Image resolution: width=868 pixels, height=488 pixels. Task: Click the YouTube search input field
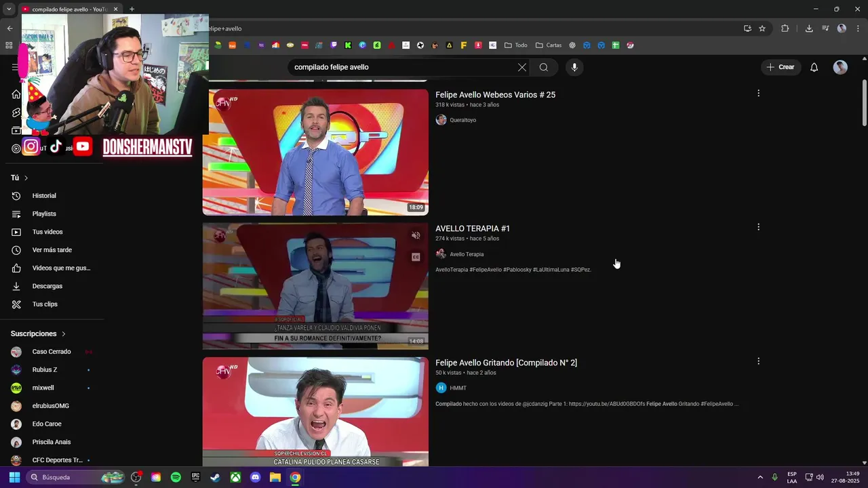(x=400, y=67)
